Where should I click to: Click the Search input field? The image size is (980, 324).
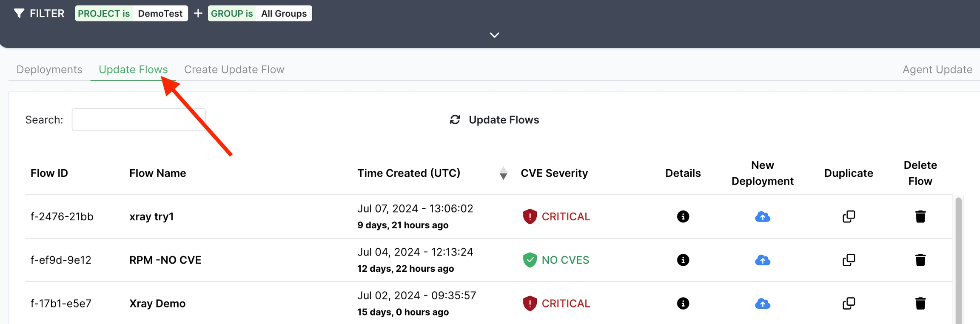pyautogui.click(x=138, y=120)
